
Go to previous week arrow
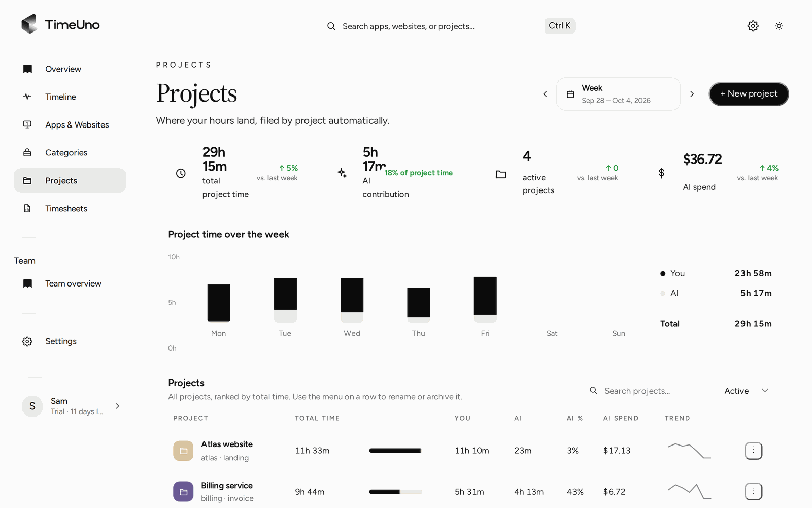[545, 94]
